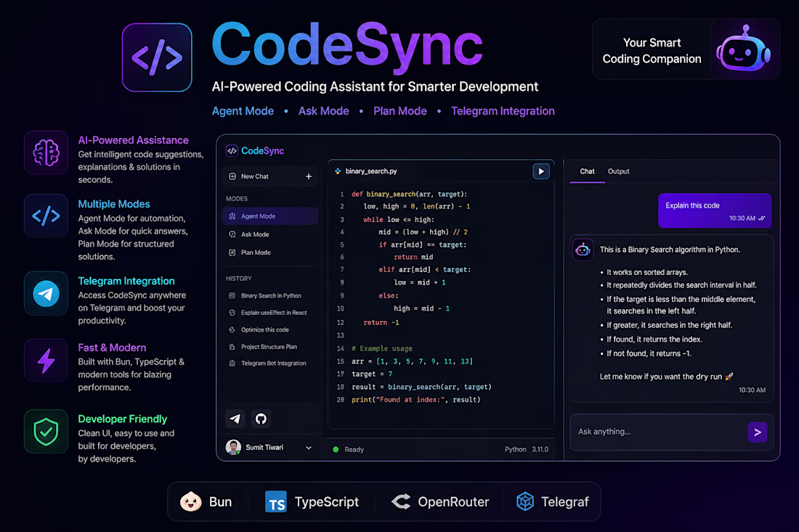The image size is (799, 532).
Task: Click the code line 'return -1'
Action: [x=381, y=323]
